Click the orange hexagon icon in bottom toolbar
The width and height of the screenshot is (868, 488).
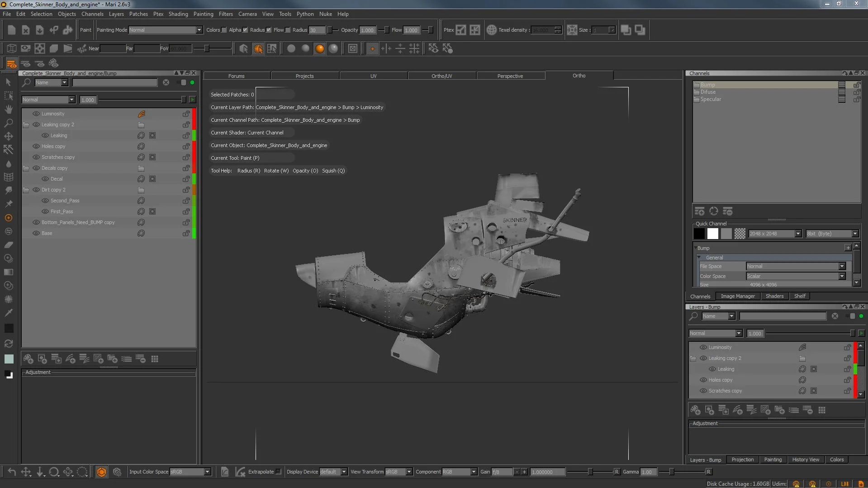click(101, 472)
